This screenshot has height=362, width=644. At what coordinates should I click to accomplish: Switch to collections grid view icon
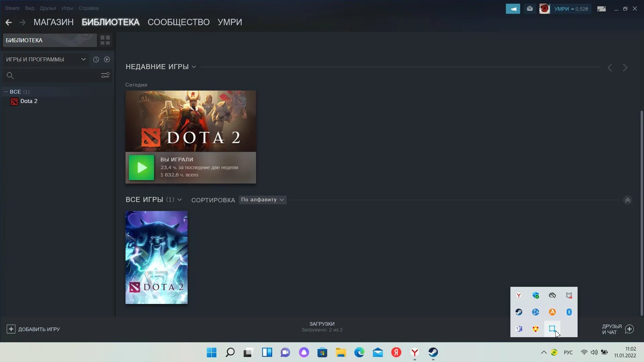(x=105, y=40)
